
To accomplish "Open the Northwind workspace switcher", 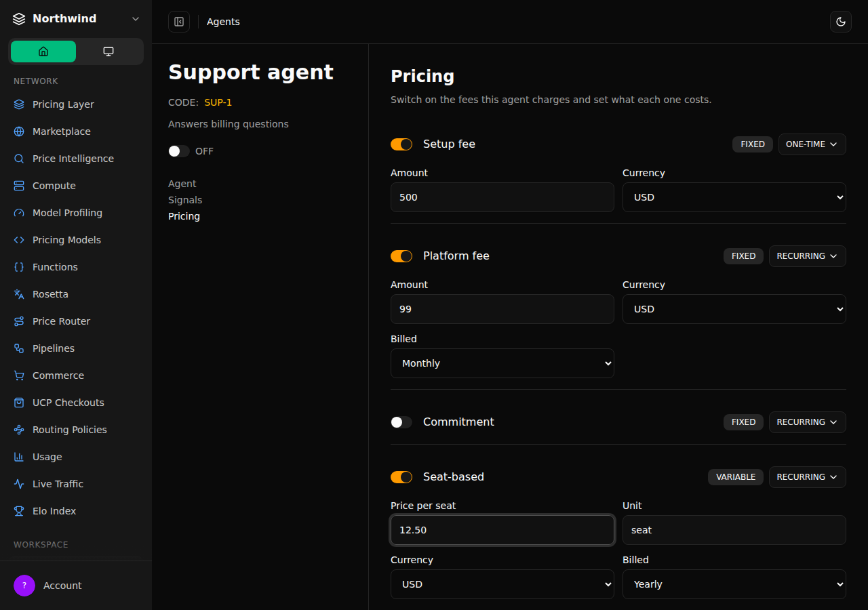I will pos(76,19).
